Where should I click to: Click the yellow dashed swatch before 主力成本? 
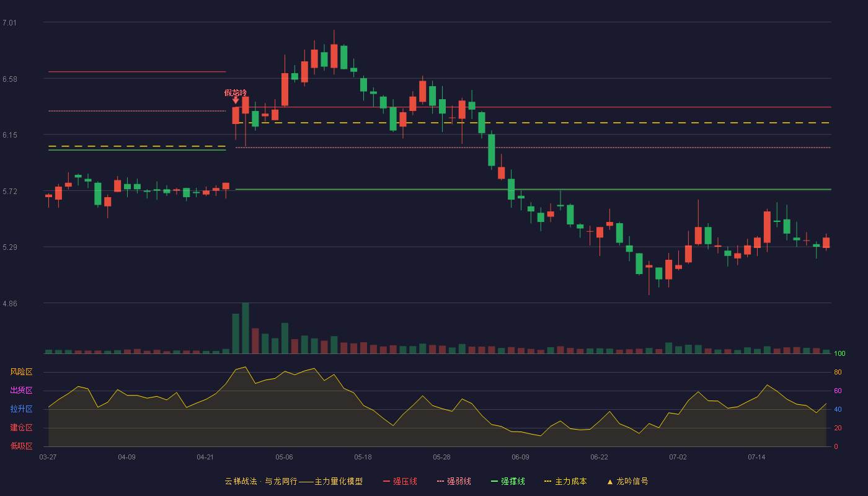pos(548,482)
